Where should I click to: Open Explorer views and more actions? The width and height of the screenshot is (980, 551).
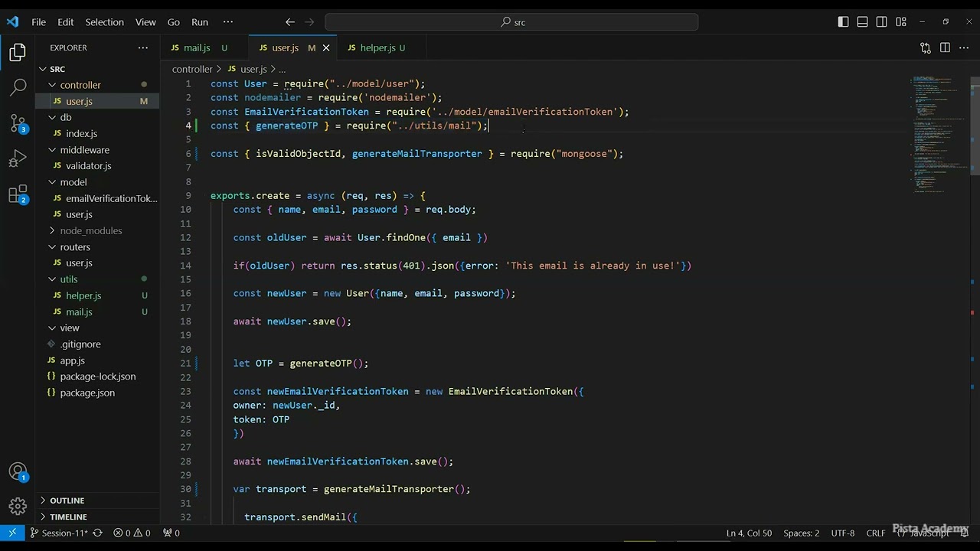tap(143, 47)
